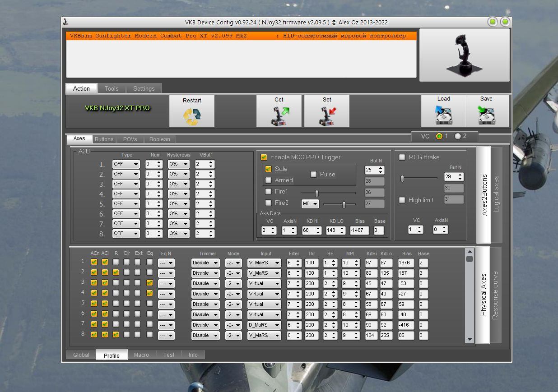Click the Get joystick icon button

[279, 111]
